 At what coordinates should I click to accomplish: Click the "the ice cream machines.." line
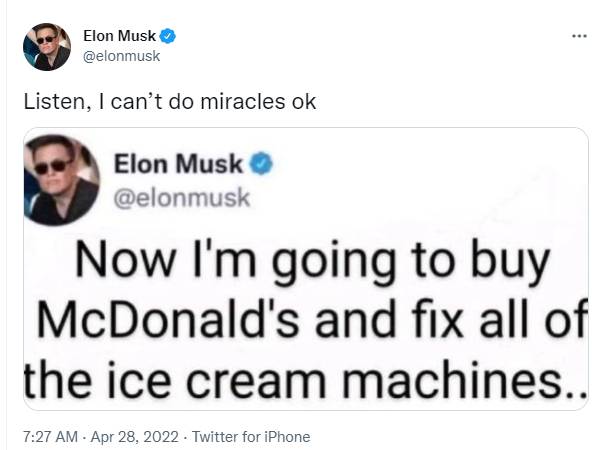point(306,380)
